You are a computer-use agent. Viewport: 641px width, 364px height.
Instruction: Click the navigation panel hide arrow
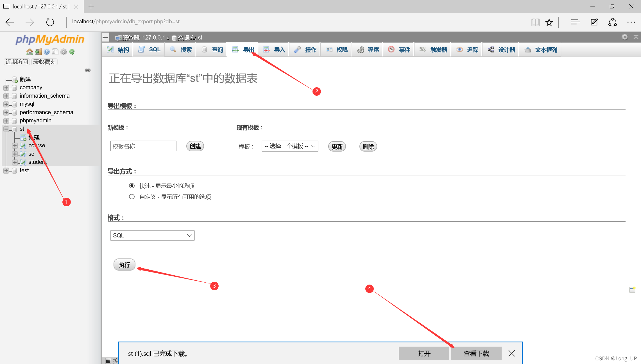[x=105, y=37]
